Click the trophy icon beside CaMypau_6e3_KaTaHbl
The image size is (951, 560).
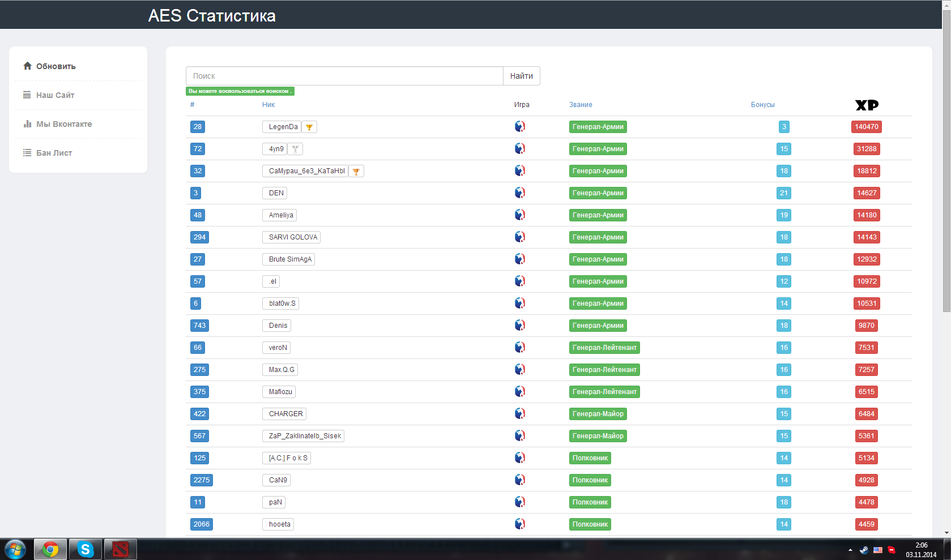(356, 171)
